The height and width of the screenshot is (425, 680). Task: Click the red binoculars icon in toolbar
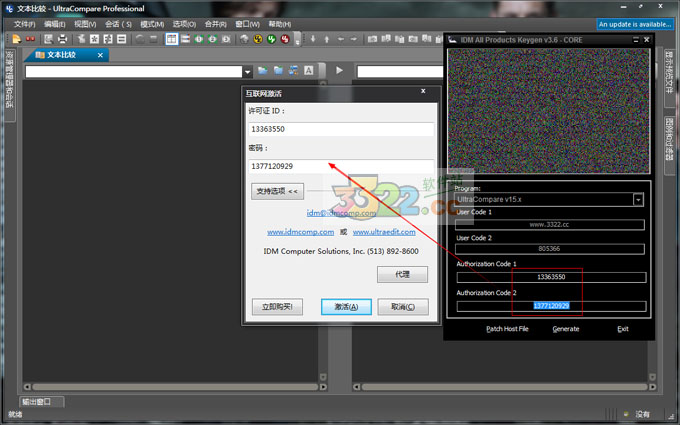click(30, 39)
